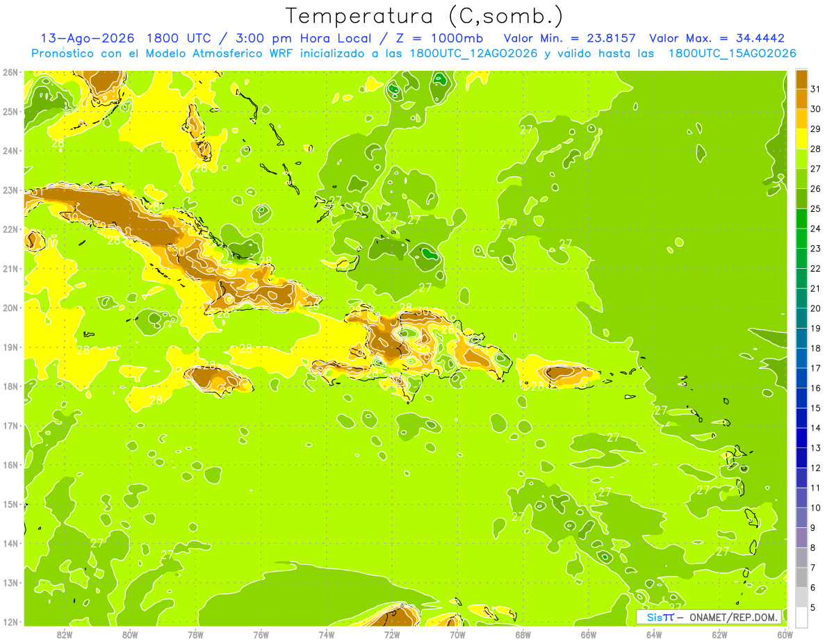Viewport: 834px width, 644px height.
Task: Click color bar scale label 13
Action: click(816, 448)
